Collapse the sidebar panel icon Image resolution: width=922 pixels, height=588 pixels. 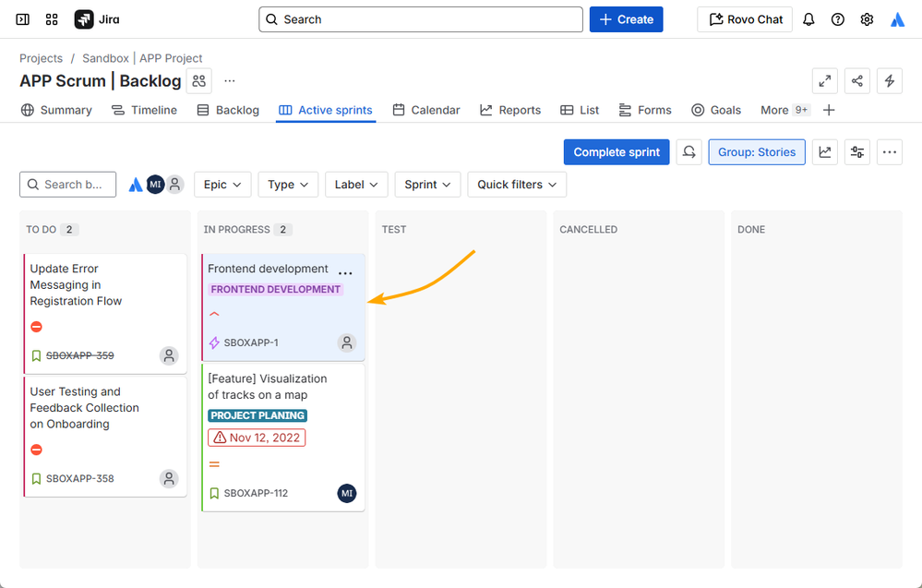pos(22,19)
